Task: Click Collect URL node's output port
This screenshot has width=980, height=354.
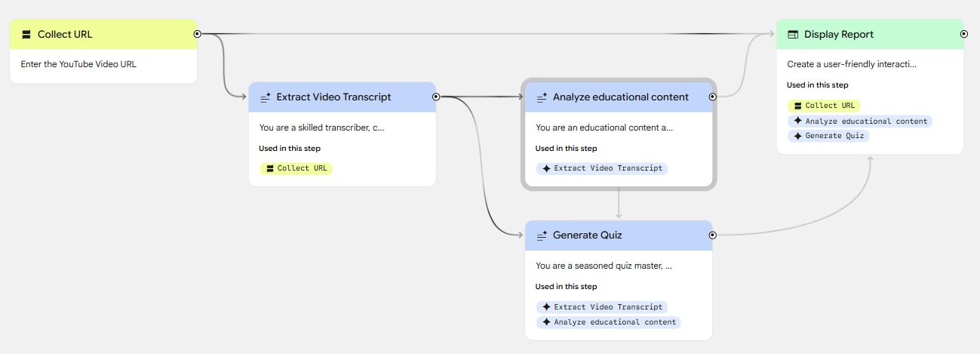Action: (197, 34)
